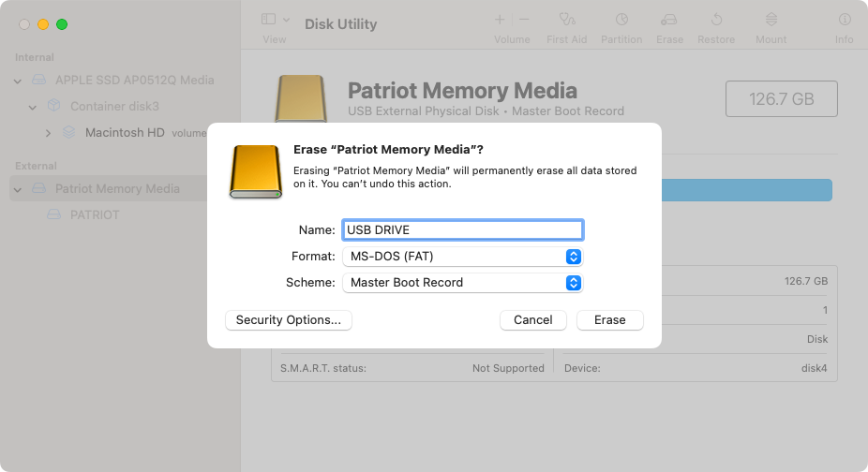868x472 pixels.
Task: Click the Erase toolbar icon
Action: 669,20
